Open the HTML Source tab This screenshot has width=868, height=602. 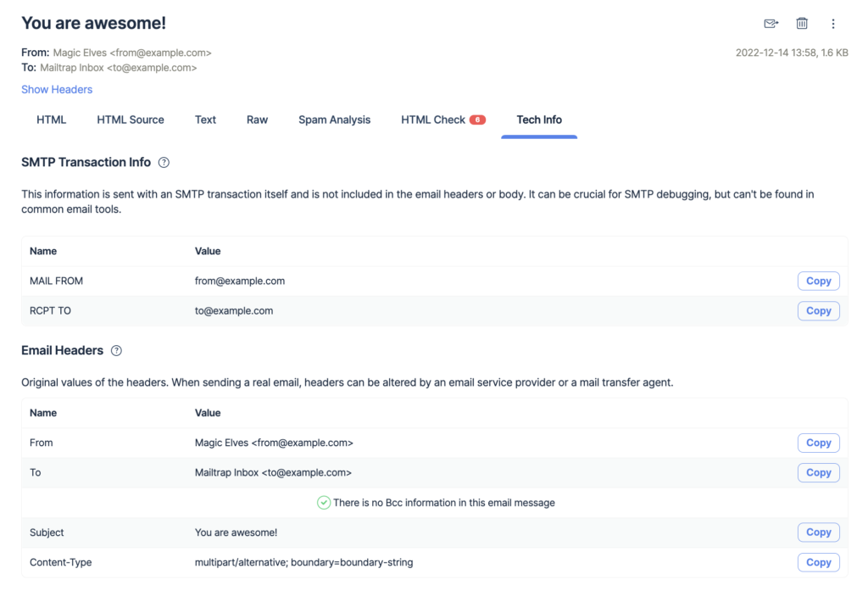coord(130,120)
